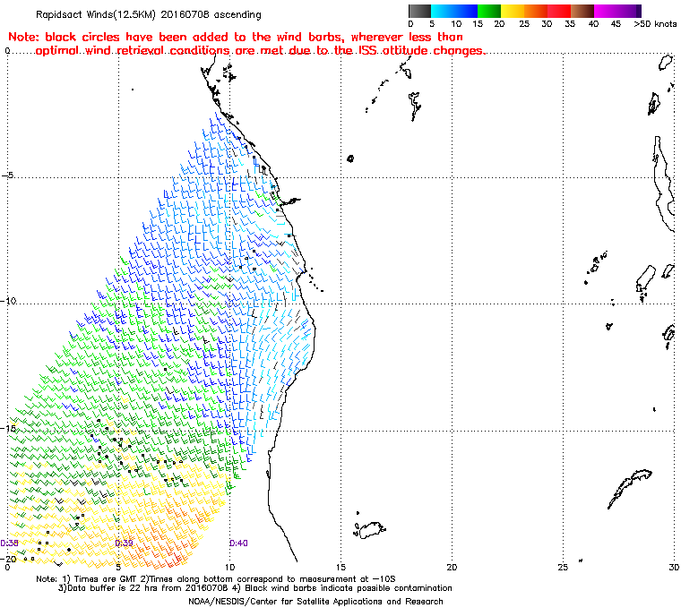Image resolution: width=681 pixels, height=616 pixels.
Task: Click the brown 35–40 knots legend color segment
Action: point(582,11)
